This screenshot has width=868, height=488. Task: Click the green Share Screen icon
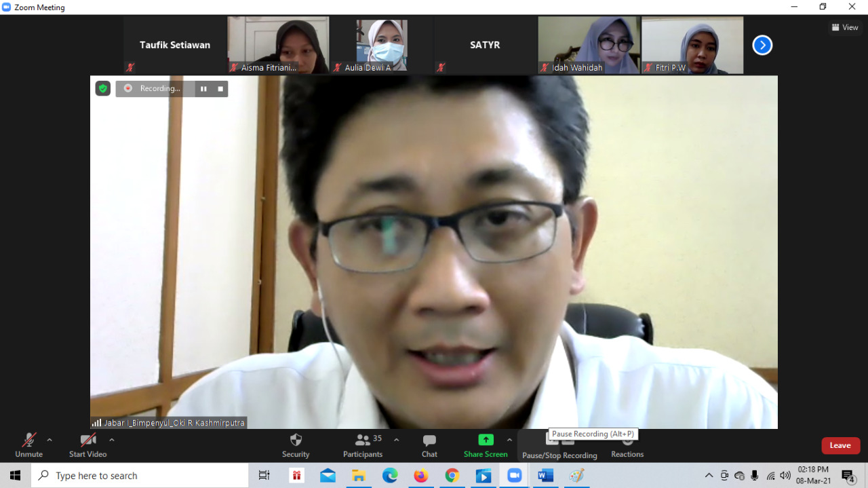click(486, 440)
